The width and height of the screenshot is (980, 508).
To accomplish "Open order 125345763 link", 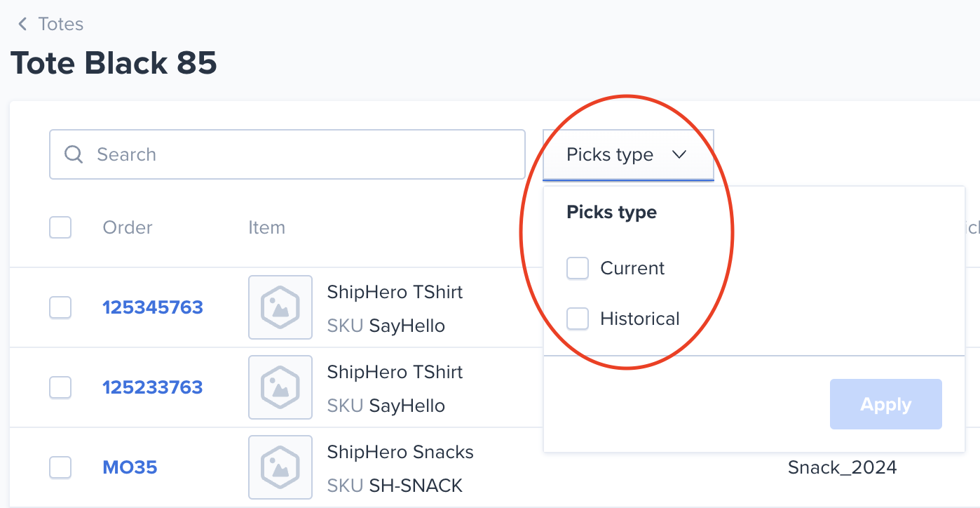I will point(153,307).
